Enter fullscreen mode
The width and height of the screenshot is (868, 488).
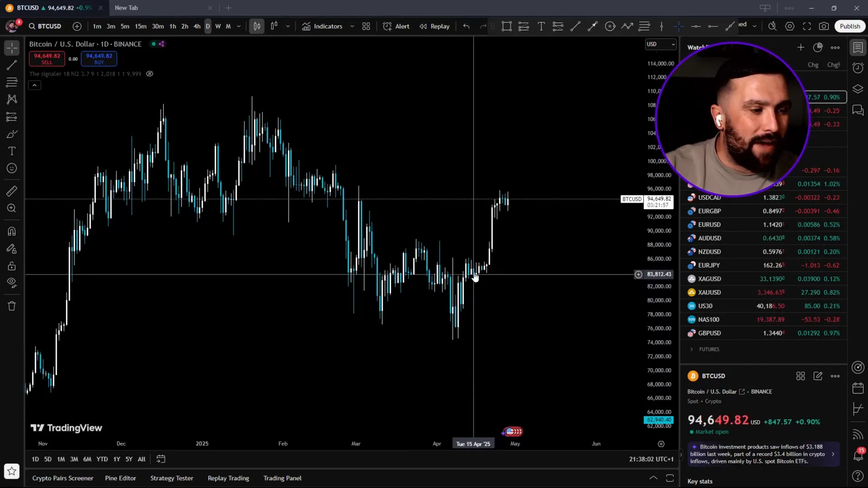pyautogui.click(x=807, y=26)
